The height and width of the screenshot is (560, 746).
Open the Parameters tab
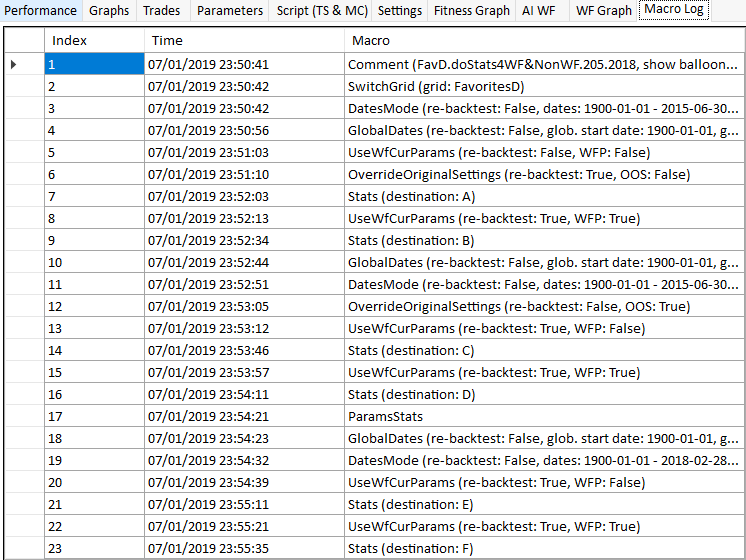pos(230,11)
